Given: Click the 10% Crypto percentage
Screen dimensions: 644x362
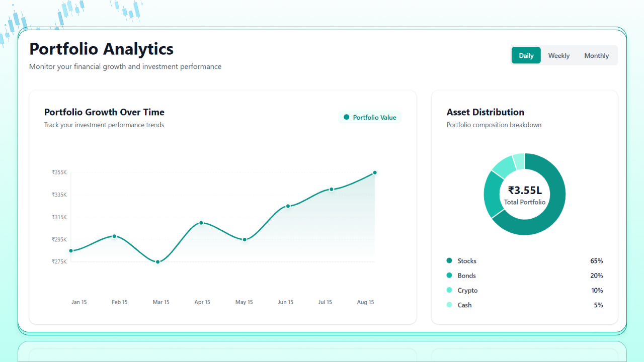Looking at the screenshot, I should (x=597, y=290).
